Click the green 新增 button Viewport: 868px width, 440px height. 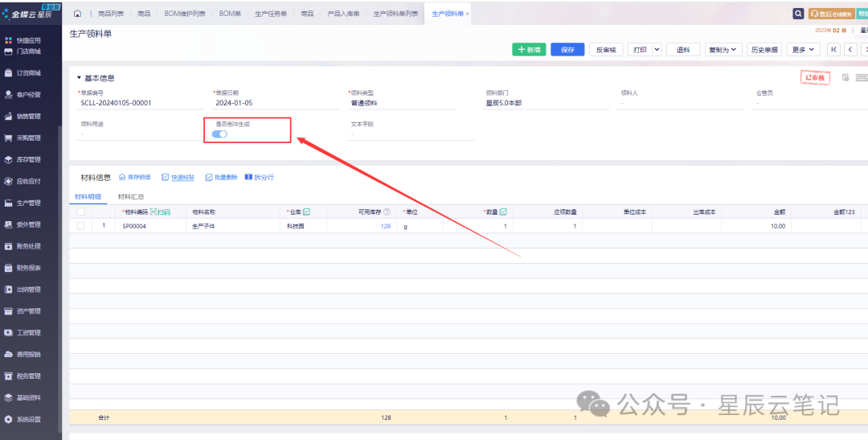529,50
